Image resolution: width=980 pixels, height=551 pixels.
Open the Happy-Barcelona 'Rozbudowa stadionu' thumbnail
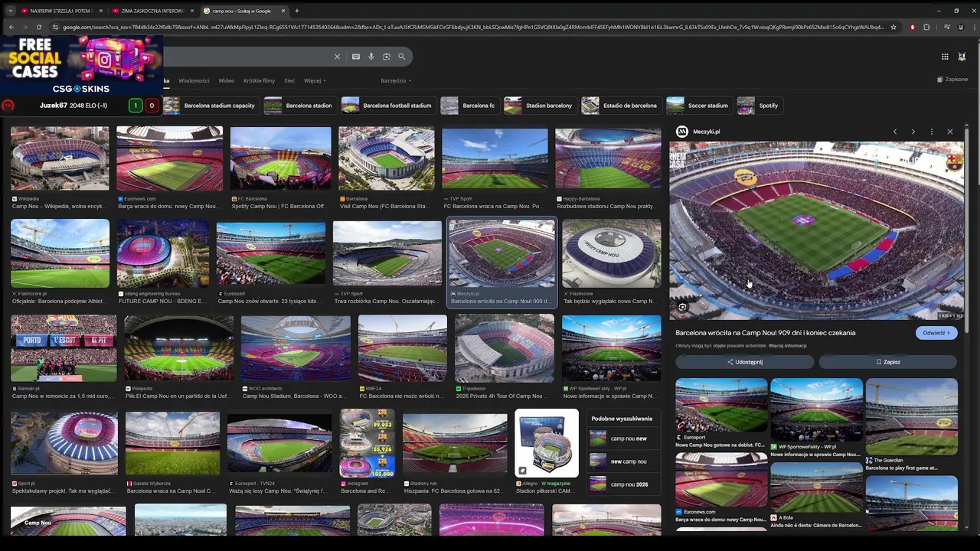[608, 159]
